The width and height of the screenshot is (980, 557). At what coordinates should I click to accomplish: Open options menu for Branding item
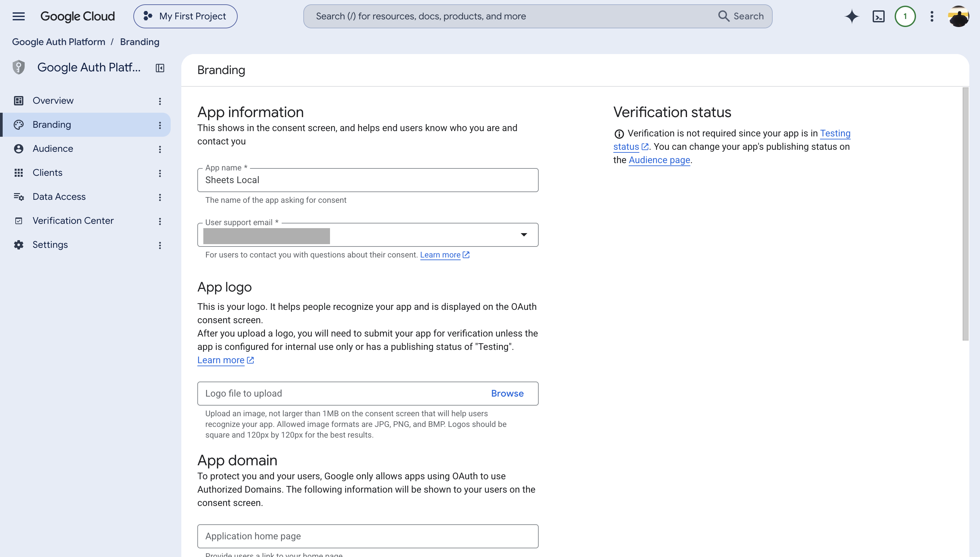pyautogui.click(x=160, y=125)
